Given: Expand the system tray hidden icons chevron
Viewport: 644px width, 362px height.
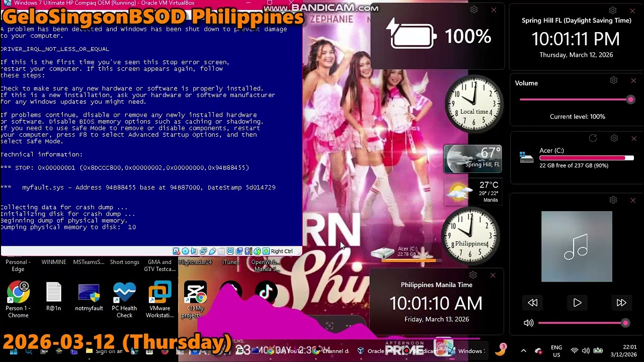Looking at the screenshot, I should pos(523,351).
